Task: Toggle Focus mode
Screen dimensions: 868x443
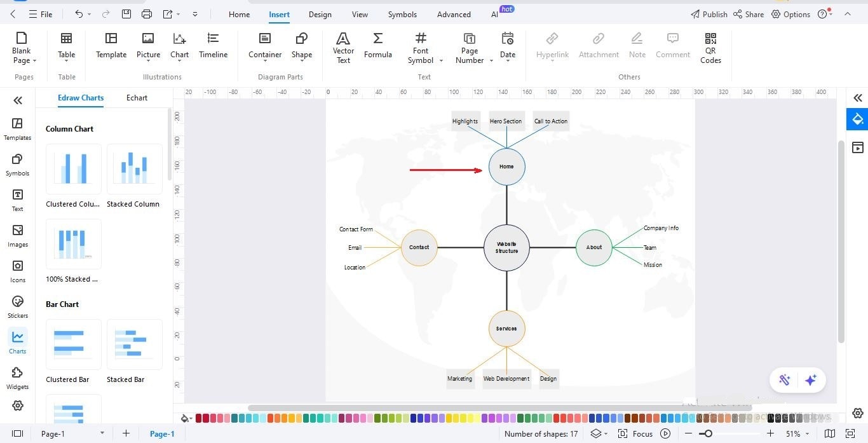Action: 635,433
